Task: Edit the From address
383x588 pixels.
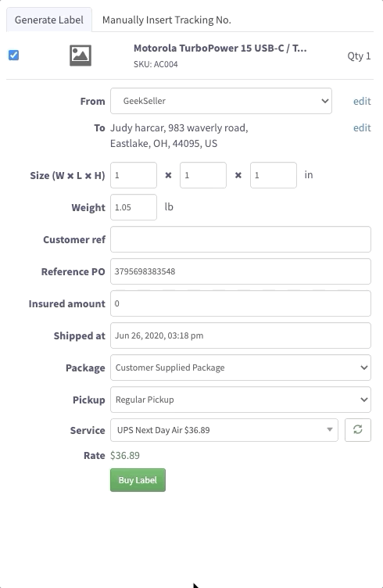Action: (362, 101)
